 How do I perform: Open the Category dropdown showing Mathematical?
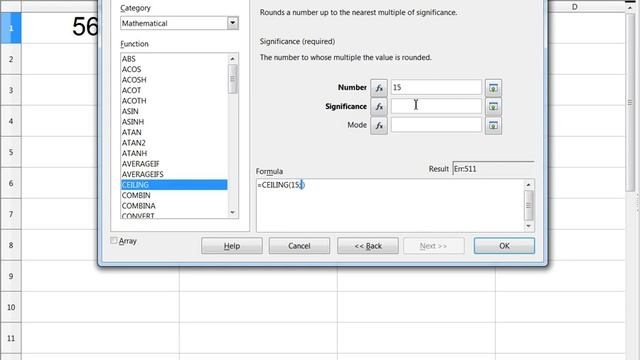click(x=233, y=23)
